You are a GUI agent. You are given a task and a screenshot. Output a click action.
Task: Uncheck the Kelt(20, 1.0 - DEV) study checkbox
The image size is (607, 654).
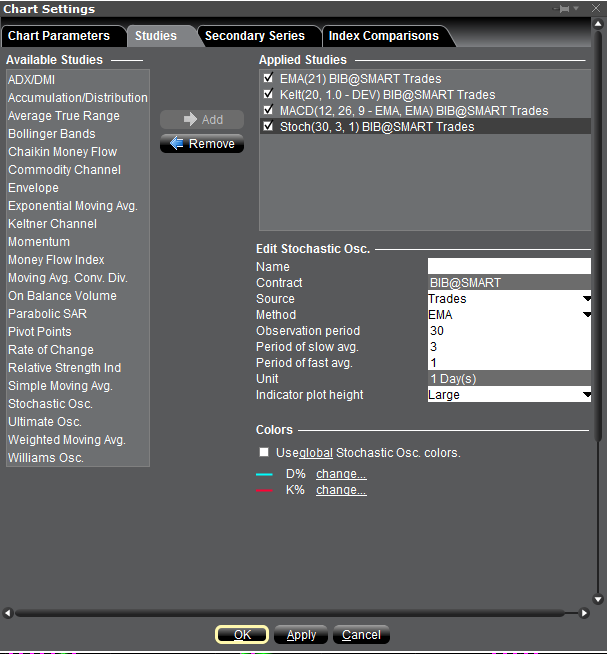pyautogui.click(x=268, y=94)
